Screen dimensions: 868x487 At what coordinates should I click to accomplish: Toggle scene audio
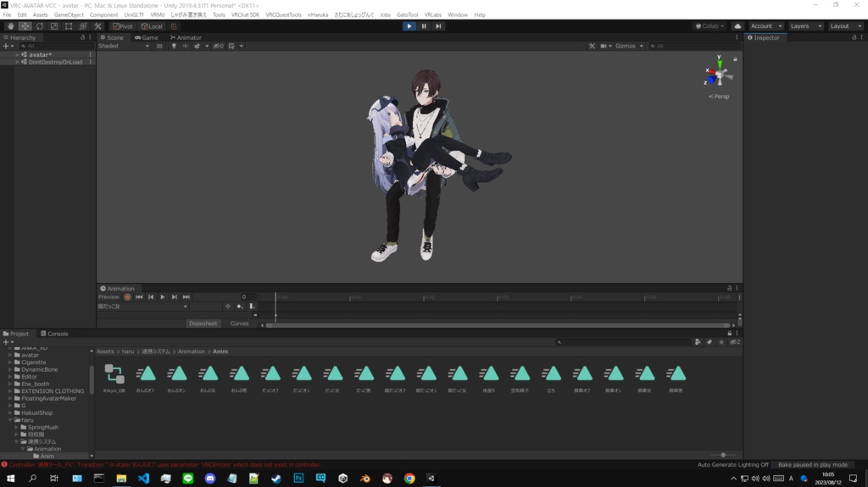click(x=186, y=46)
